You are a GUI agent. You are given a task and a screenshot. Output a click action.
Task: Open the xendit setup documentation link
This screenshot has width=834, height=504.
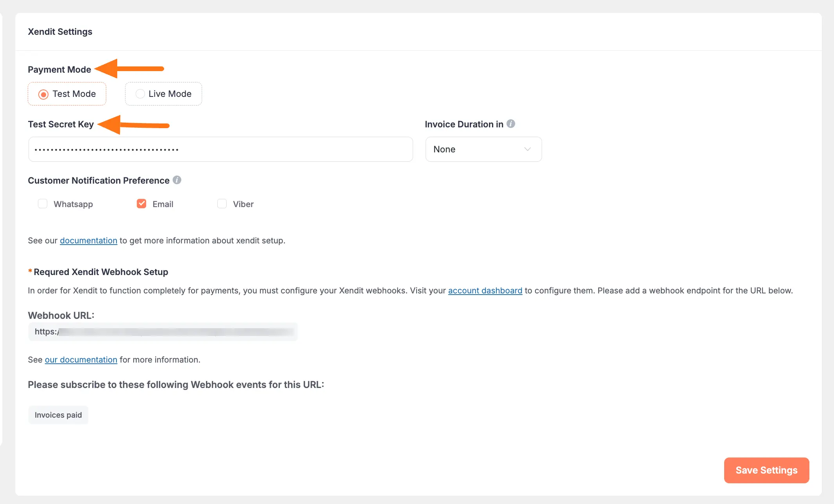tap(88, 240)
